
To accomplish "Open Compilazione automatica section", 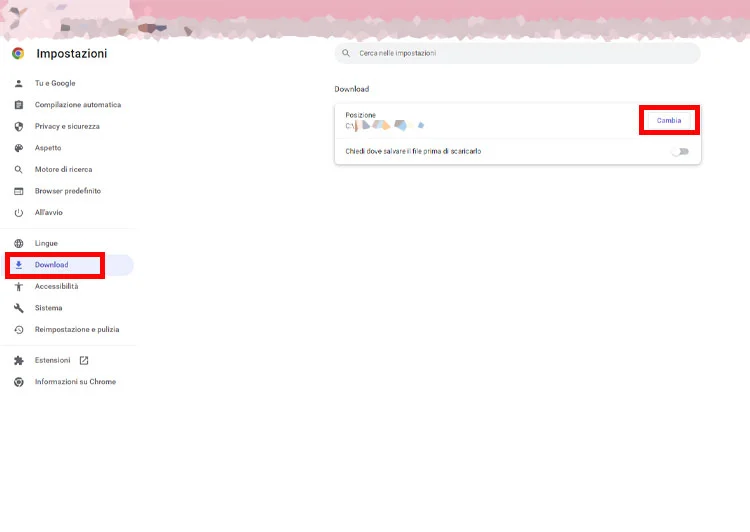I will coord(78,105).
